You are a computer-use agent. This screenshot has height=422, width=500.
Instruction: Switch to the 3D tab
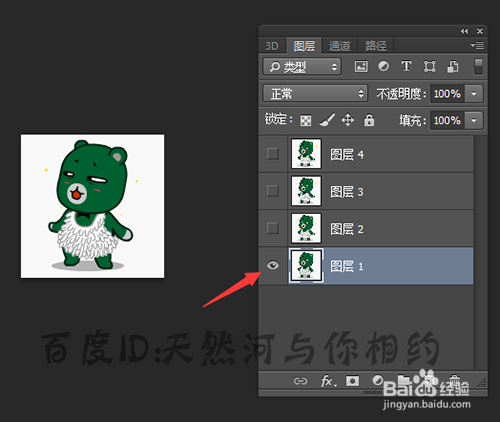[x=272, y=46]
